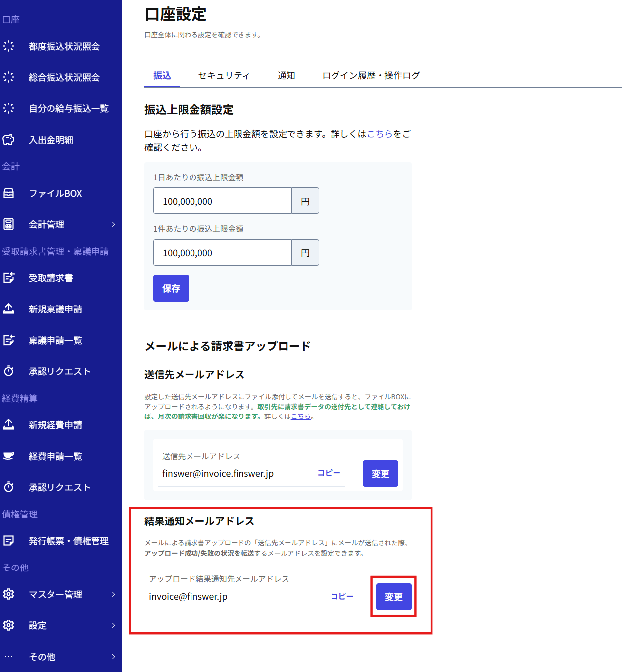This screenshot has width=622, height=672.
Task: Click the gear icon for マスター管理
Action: (x=9, y=594)
